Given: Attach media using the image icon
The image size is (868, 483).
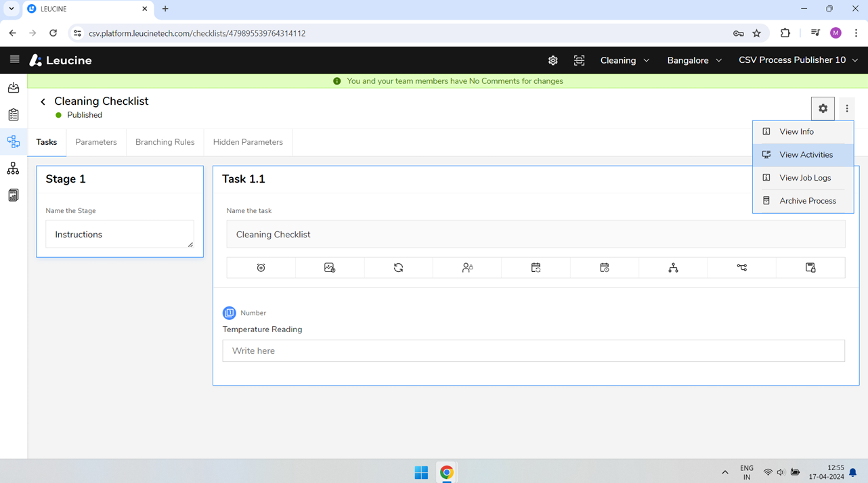Looking at the screenshot, I should [x=330, y=267].
